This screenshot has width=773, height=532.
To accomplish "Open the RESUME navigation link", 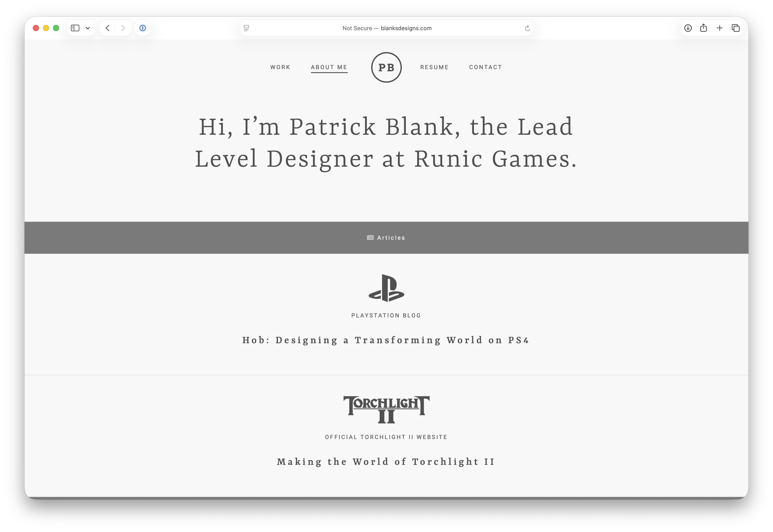I will (x=434, y=67).
